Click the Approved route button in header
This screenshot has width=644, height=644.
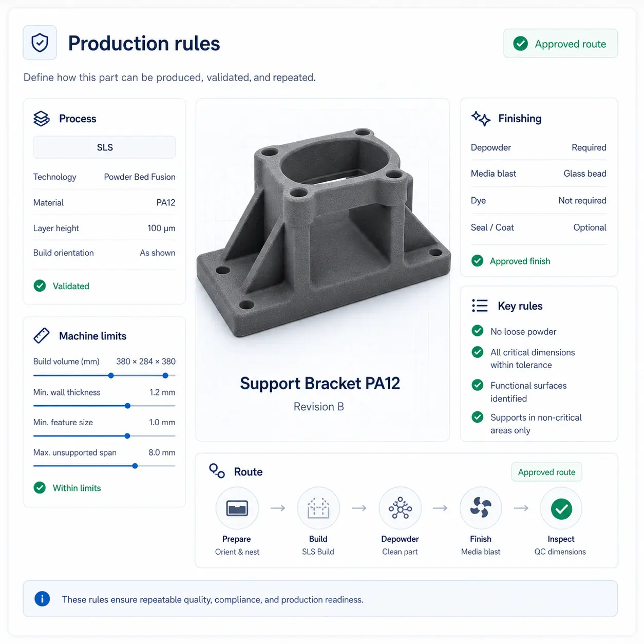pyautogui.click(x=560, y=43)
